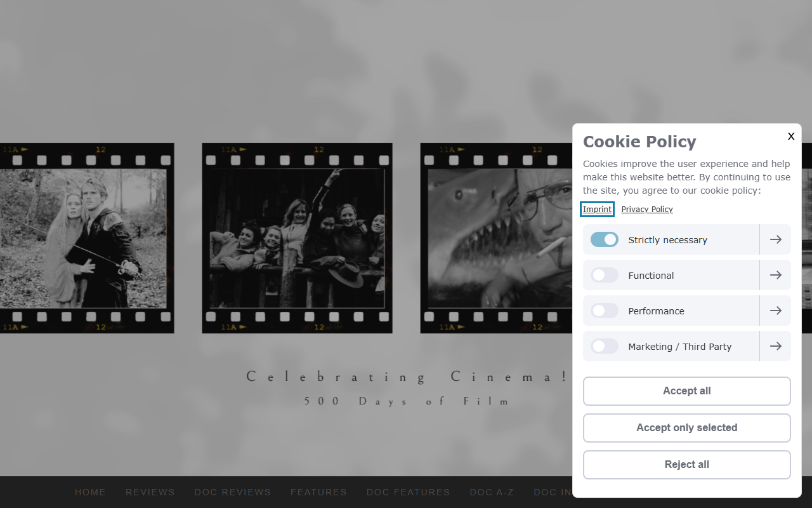The height and width of the screenshot is (508, 812).
Task: Click the '500 Days of Film' text
Action: [x=407, y=401]
